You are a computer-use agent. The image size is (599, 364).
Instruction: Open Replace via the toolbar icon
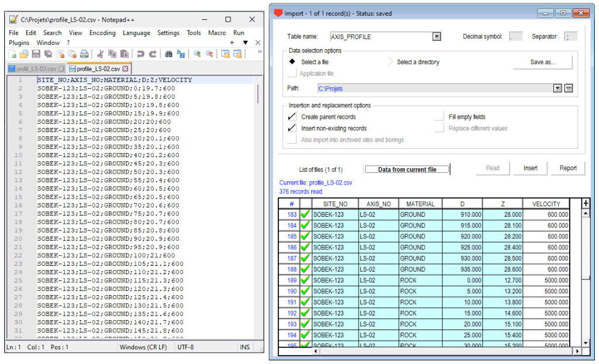click(x=180, y=54)
